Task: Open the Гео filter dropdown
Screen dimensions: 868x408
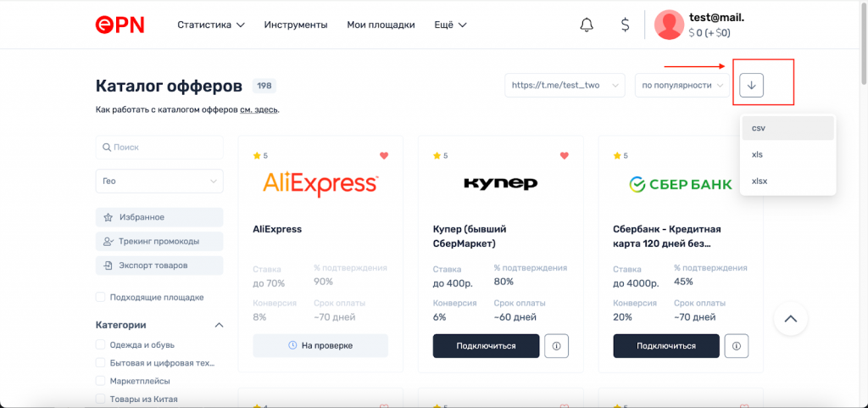Action: click(159, 181)
